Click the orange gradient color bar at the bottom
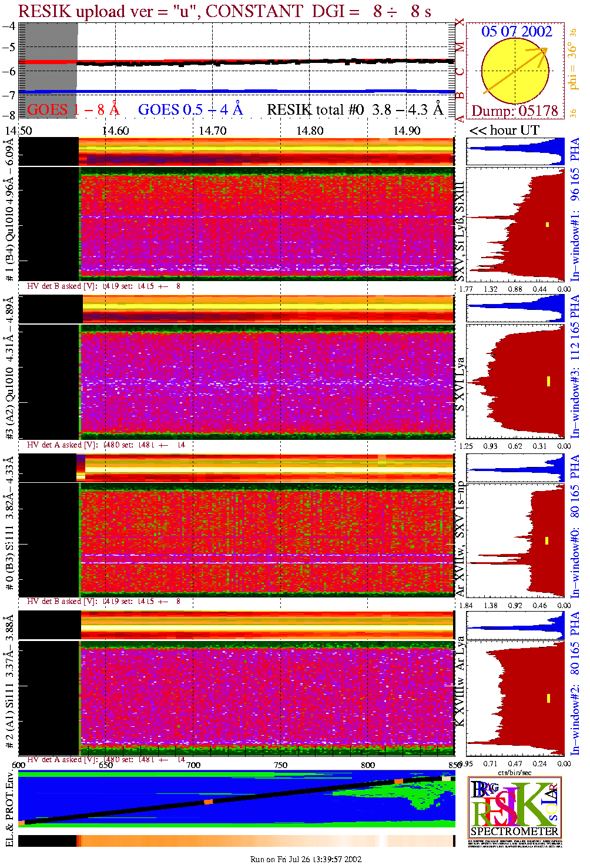This screenshot has height=868, width=590. [236, 841]
